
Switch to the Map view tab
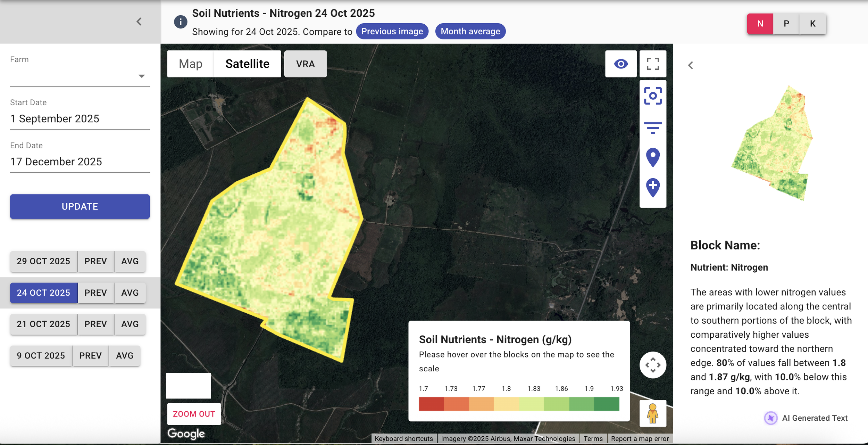[x=190, y=64]
